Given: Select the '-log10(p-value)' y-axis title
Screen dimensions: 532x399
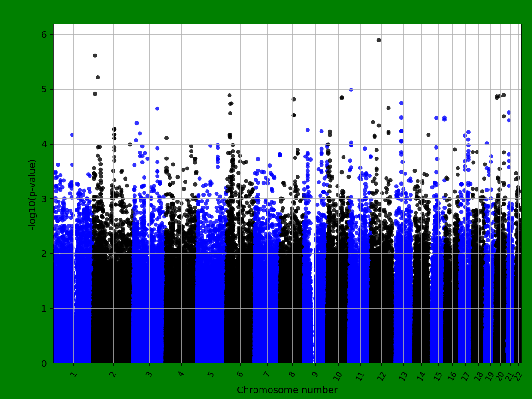Looking at the screenshot, I should (32, 194).
